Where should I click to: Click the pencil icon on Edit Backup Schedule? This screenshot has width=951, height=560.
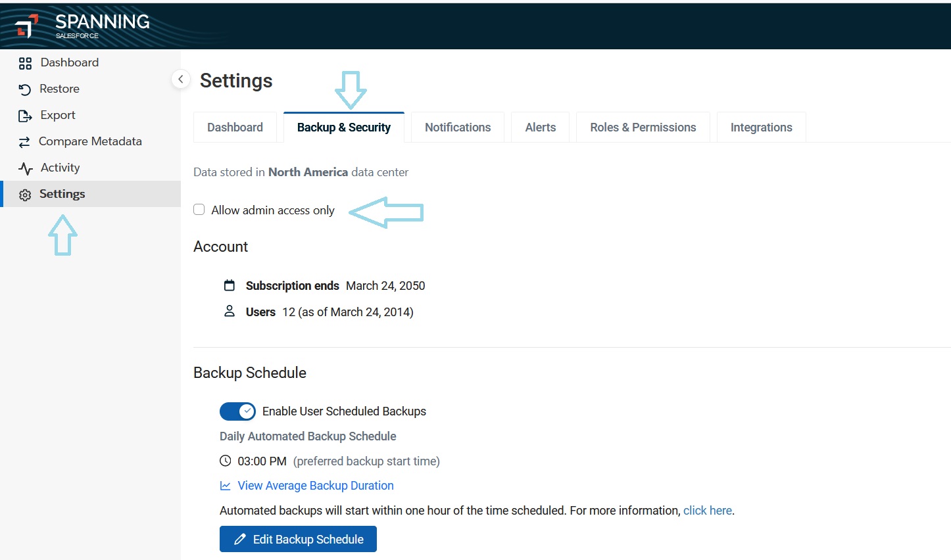pos(240,539)
